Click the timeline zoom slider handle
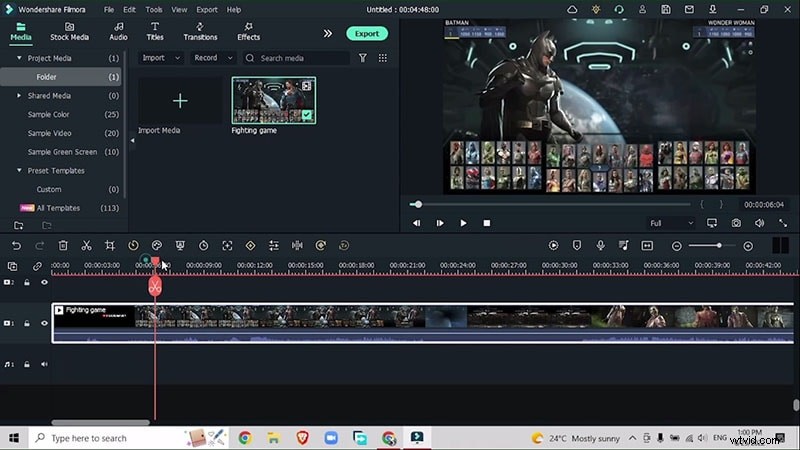 click(719, 245)
